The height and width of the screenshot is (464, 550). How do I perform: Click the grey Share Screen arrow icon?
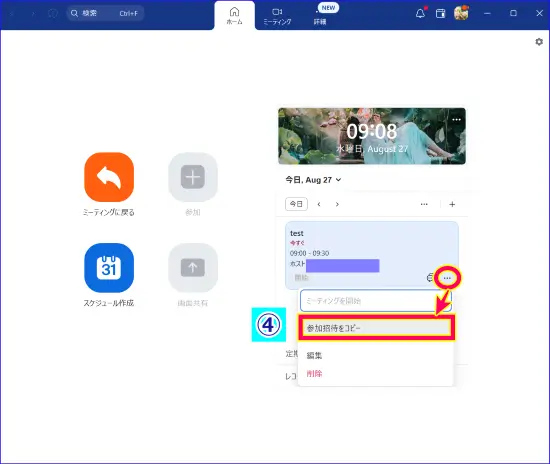(x=193, y=268)
